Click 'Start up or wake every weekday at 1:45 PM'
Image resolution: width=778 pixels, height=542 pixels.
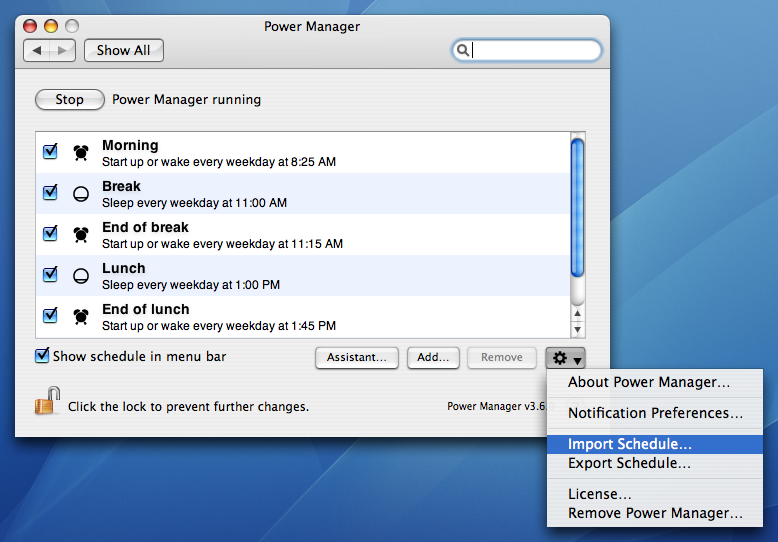[219, 326]
